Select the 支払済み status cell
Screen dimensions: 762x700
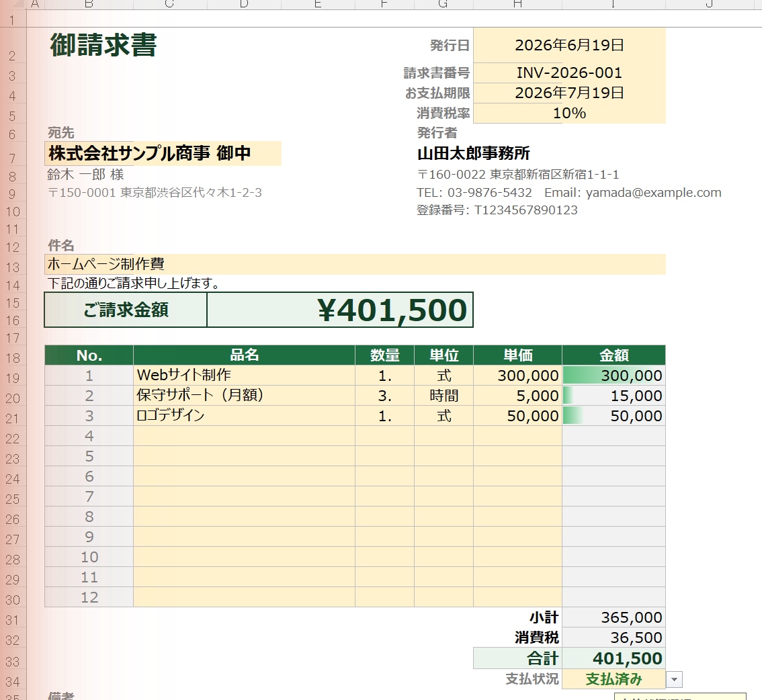[613, 679]
